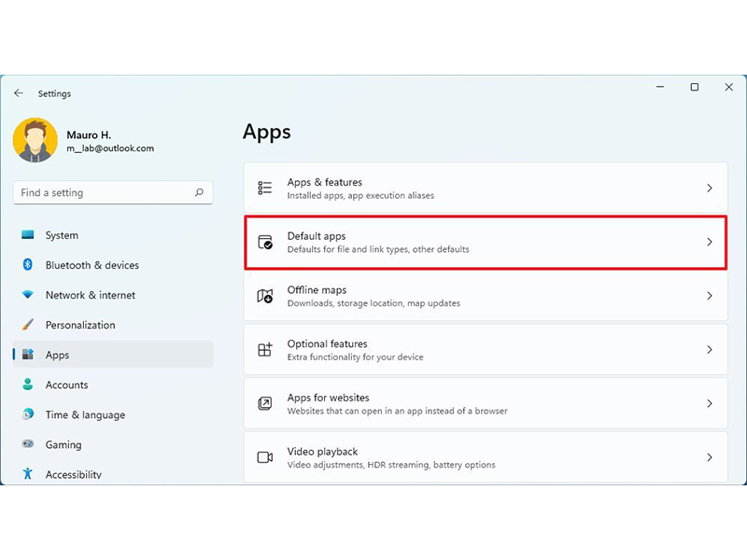Click 'Downloads, storage location, map updates' text

(x=373, y=303)
